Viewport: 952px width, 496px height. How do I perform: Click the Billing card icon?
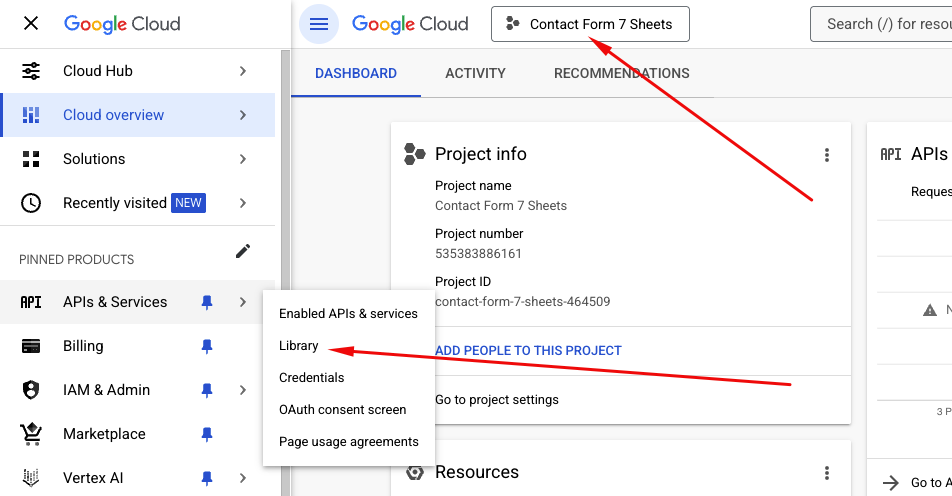coord(31,346)
